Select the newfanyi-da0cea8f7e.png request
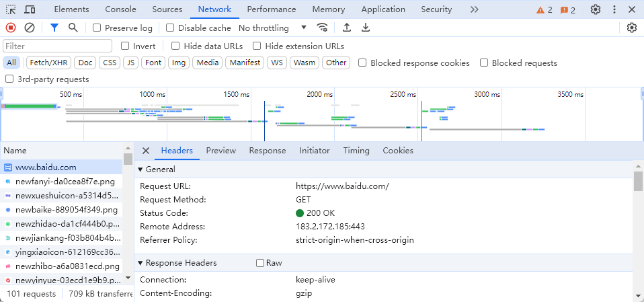The height and width of the screenshot is (302, 644). pos(65,182)
